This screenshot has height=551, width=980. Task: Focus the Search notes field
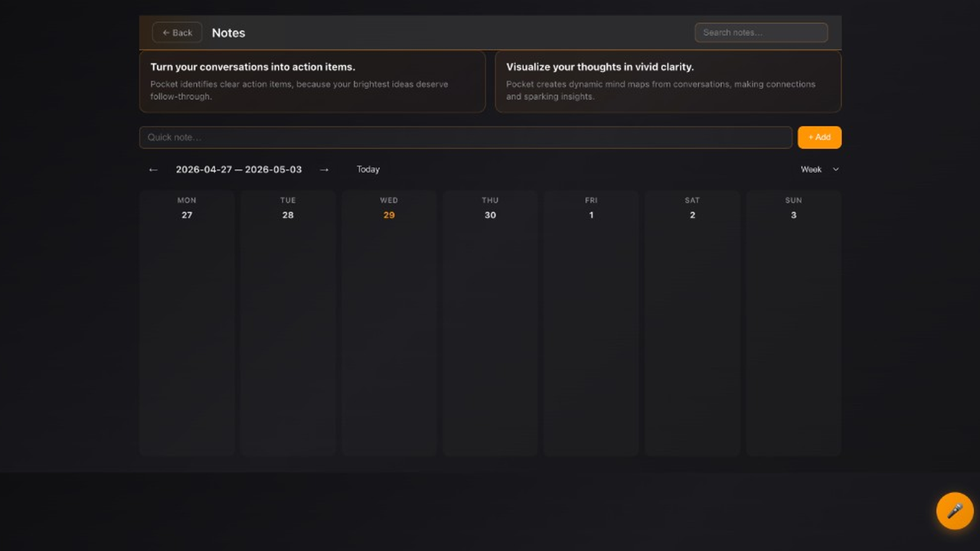[761, 33]
